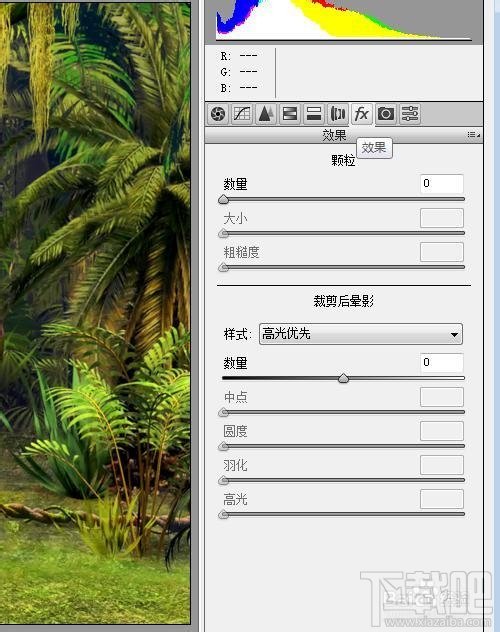
Task: Select the fx Effects panel tab
Action: (361, 114)
